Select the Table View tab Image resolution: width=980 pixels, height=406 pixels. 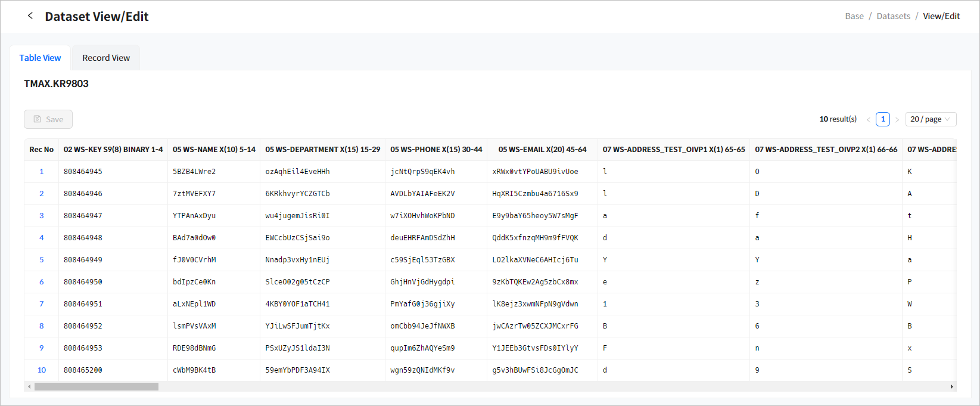[x=40, y=58]
